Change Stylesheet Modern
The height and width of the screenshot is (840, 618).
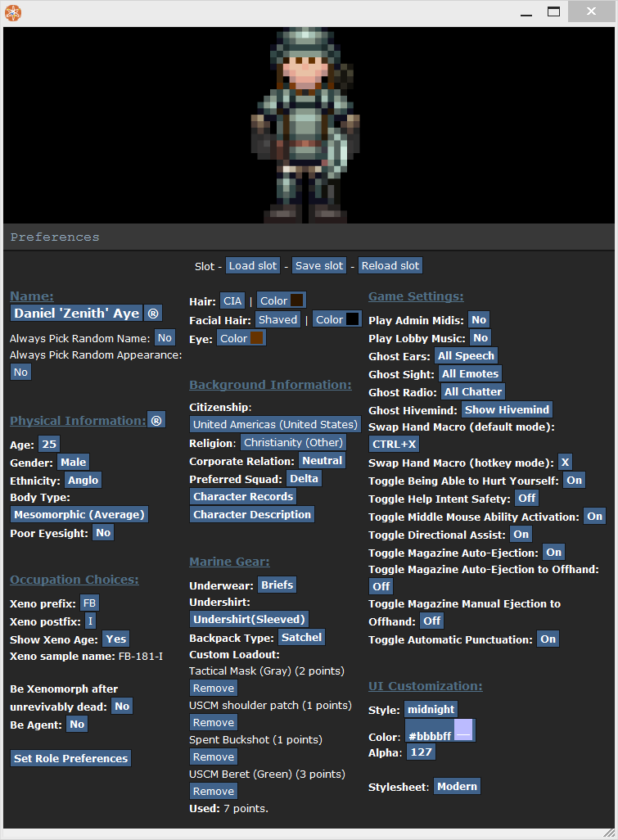coord(457,787)
